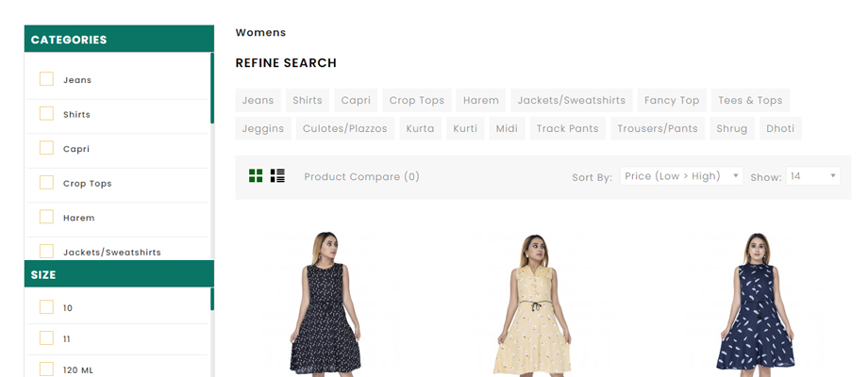The width and height of the screenshot is (868, 377).
Task: Refine search by Jackets/Sweatshirts tag
Action: (x=572, y=100)
